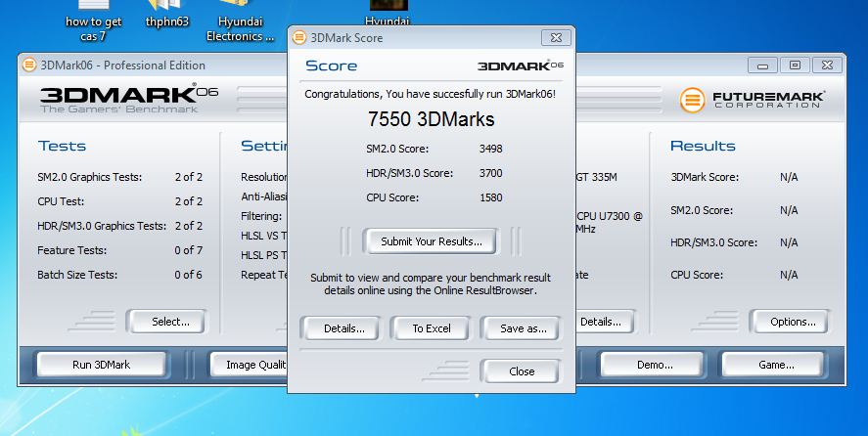Click the Tests panel heading

point(62,146)
